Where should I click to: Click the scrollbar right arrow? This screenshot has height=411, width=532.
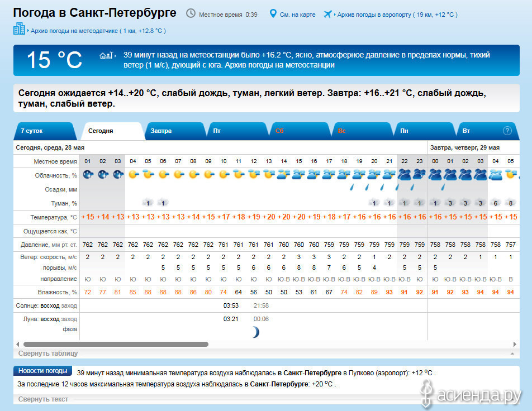pos(515,344)
